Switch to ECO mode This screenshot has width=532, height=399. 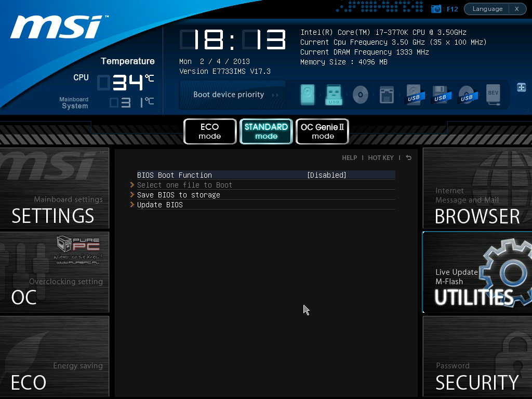210,131
